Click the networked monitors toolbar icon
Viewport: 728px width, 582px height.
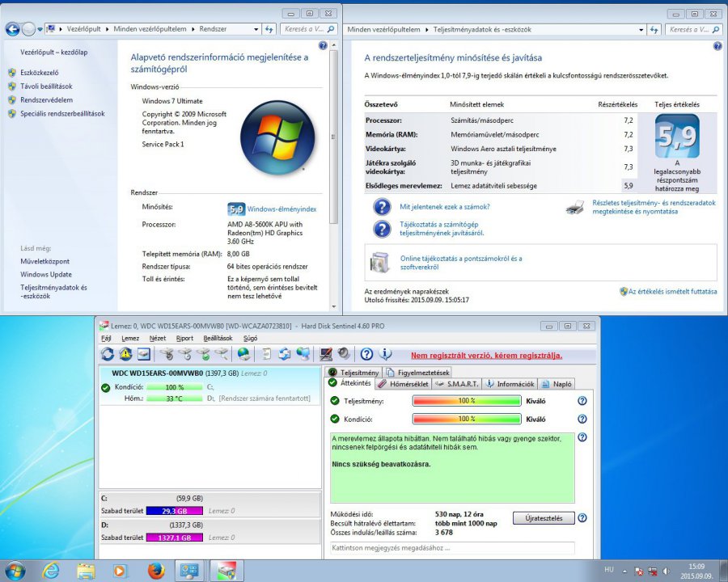point(303,355)
